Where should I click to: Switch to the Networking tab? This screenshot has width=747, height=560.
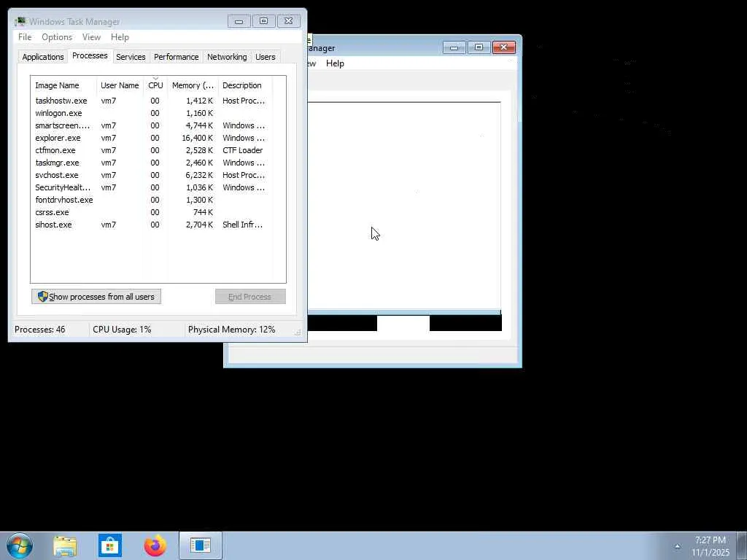pyautogui.click(x=227, y=57)
